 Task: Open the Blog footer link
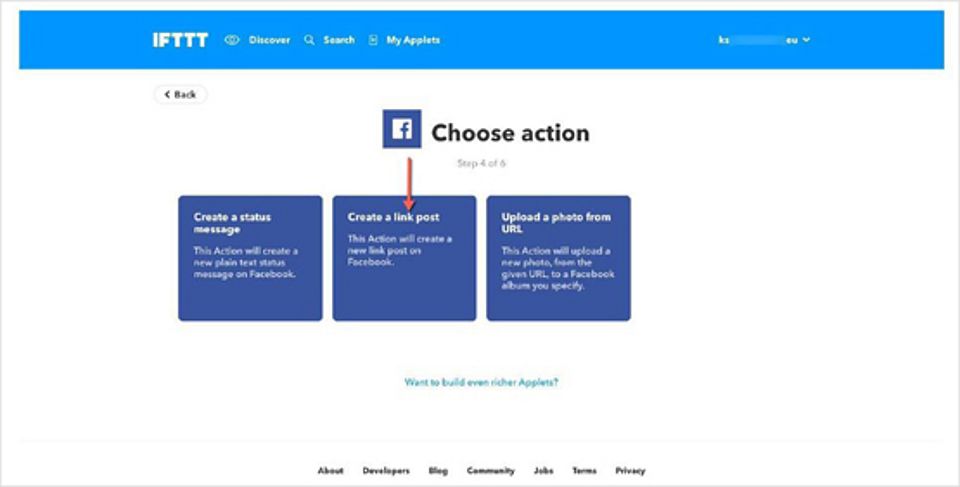tap(438, 470)
